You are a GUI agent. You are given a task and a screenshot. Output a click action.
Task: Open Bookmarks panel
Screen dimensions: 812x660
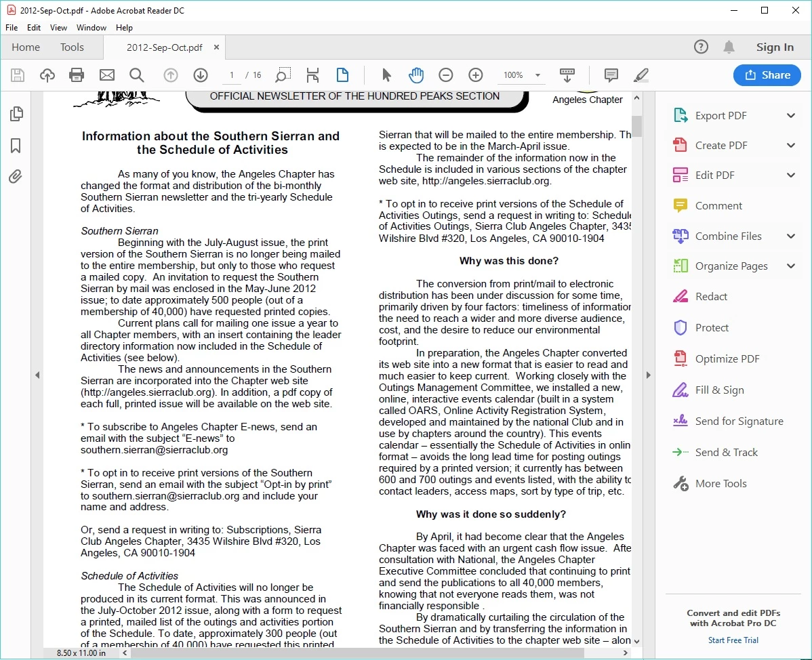(16, 146)
